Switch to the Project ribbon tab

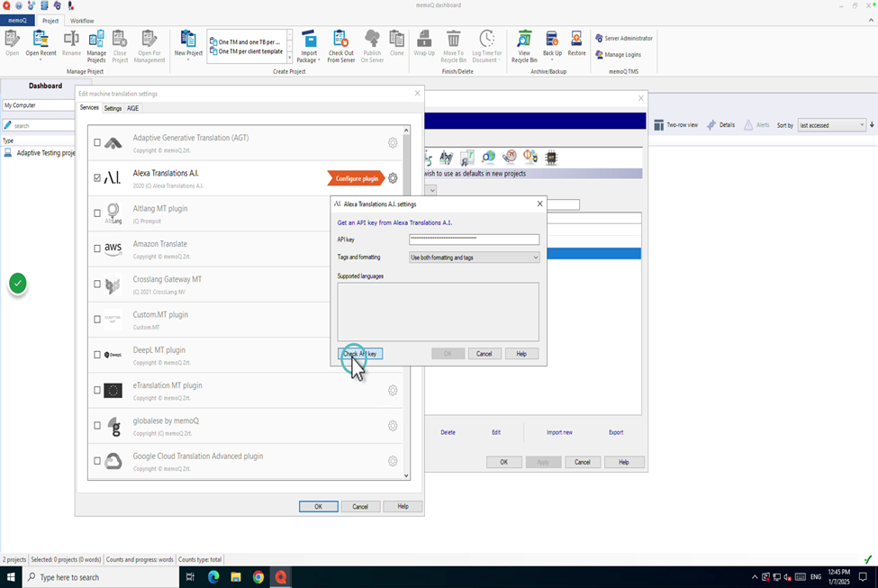(50, 21)
